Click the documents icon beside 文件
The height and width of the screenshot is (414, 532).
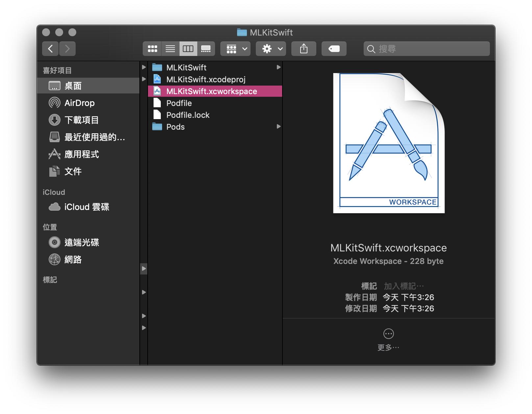coord(54,171)
